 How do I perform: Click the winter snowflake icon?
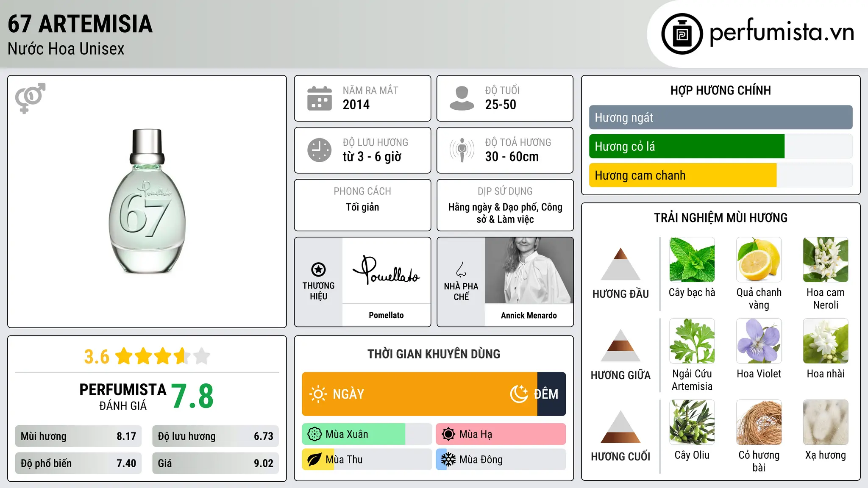point(448,460)
